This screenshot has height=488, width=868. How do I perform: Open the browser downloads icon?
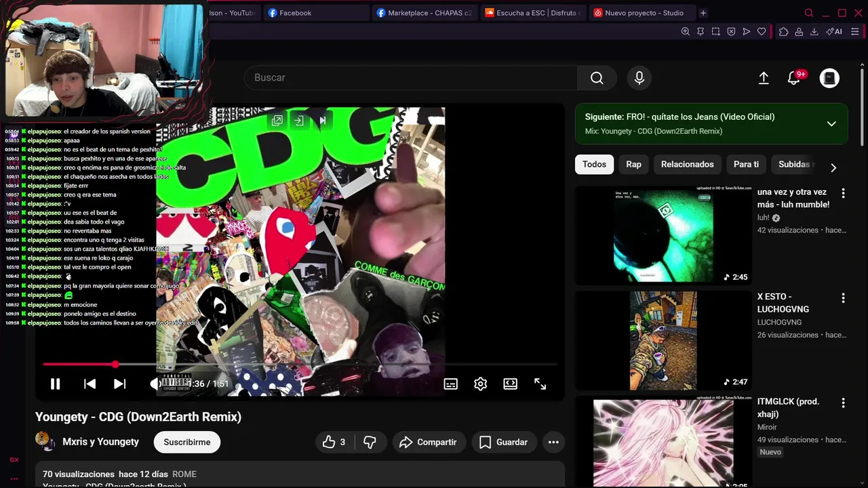tap(814, 31)
